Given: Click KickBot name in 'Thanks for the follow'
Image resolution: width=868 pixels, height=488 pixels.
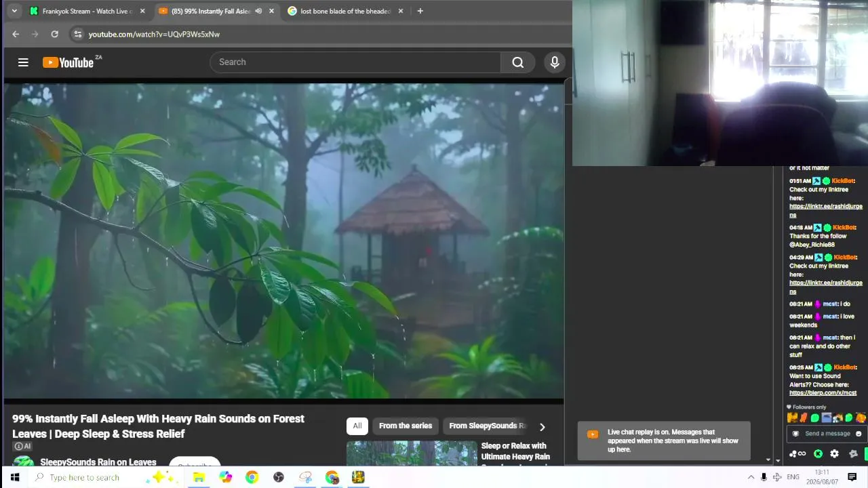Looking at the screenshot, I should 844,228.
